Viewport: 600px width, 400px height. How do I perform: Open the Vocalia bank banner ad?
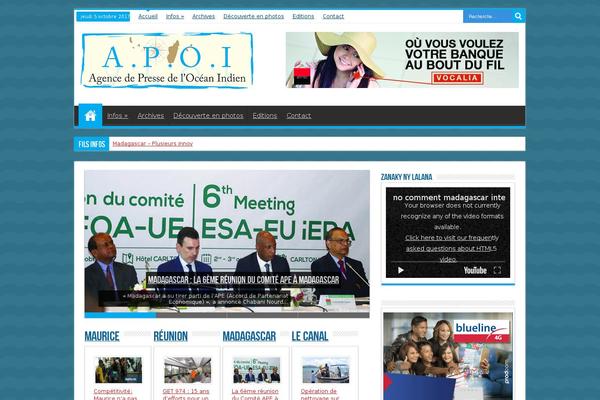(x=402, y=60)
